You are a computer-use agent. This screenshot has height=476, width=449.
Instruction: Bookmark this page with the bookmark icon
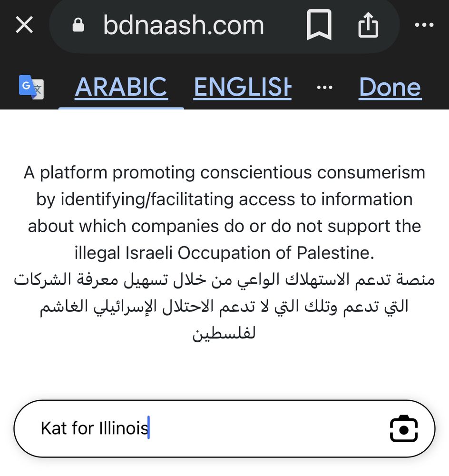(x=319, y=25)
